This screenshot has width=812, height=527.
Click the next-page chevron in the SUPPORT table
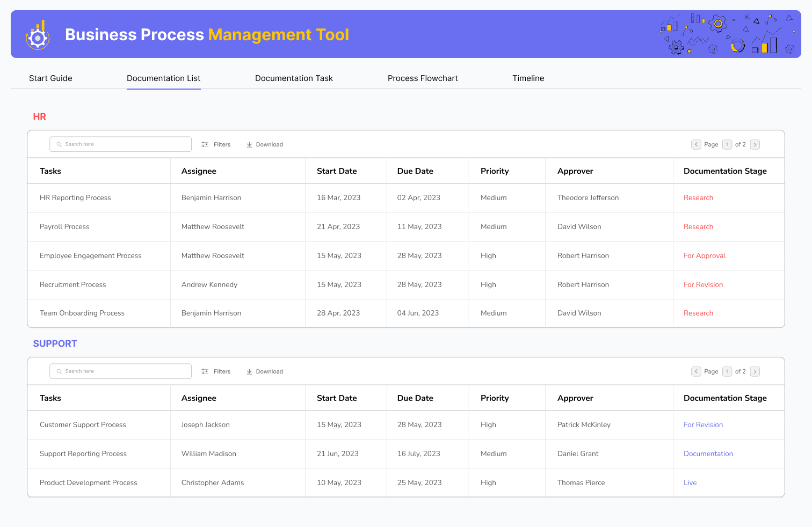pos(755,371)
